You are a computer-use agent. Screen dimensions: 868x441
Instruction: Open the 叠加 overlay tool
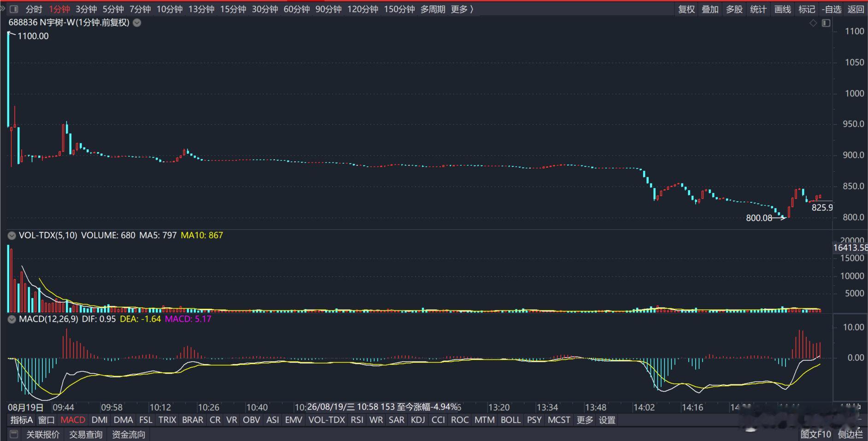710,9
